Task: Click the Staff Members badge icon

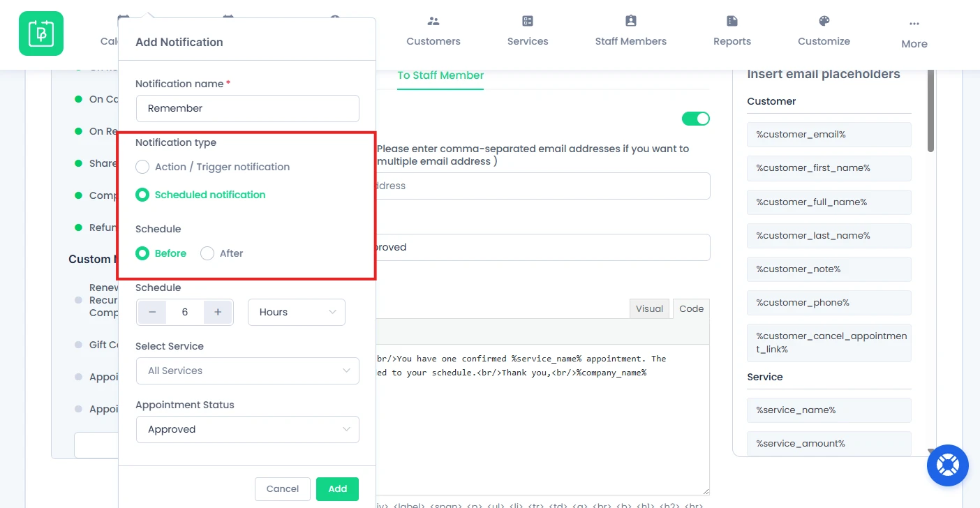Action: pyautogui.click(x=631, y=21)
